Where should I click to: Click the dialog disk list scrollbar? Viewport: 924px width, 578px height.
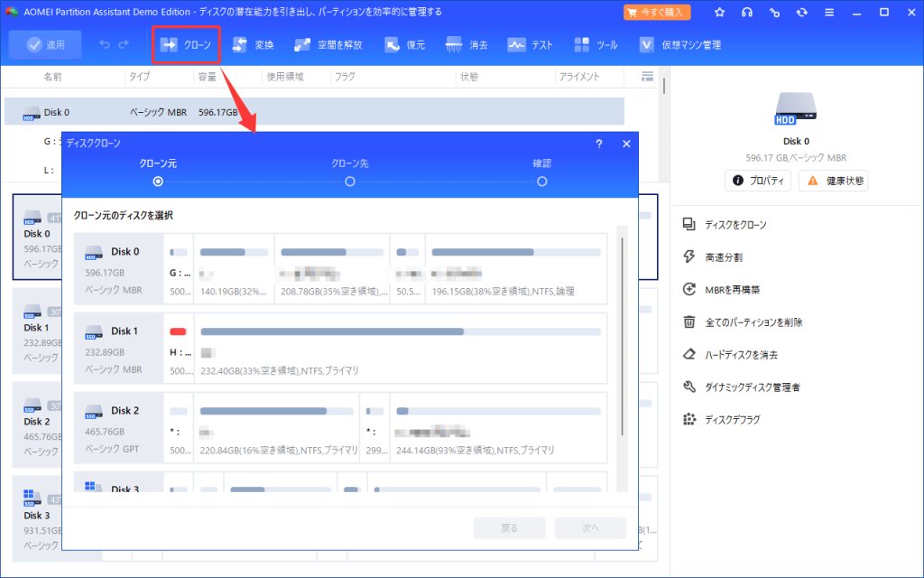623,336
